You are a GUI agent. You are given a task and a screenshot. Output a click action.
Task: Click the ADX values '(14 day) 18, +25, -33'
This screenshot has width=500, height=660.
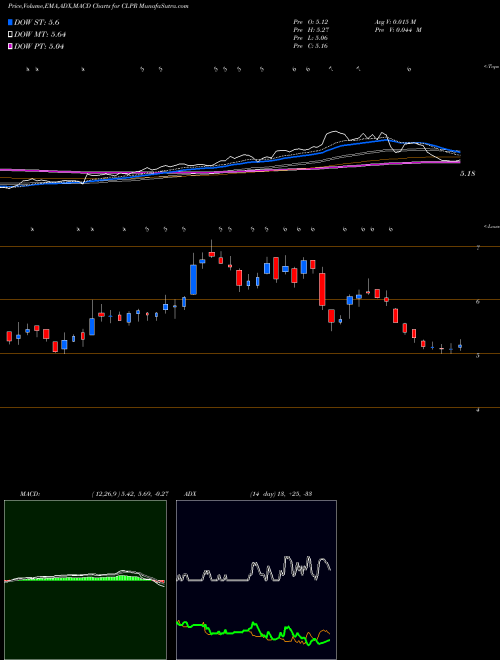[x=280, y=494]
